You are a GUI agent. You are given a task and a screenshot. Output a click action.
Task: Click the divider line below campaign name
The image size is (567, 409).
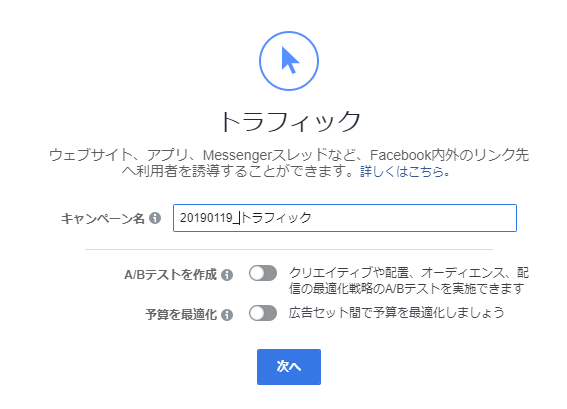(x=289, y=249)
